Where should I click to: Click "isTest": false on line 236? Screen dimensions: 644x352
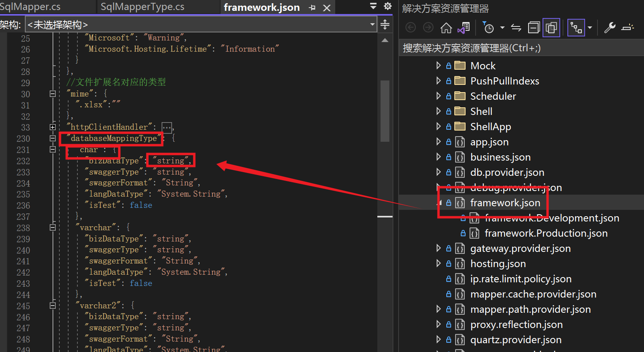118,205
